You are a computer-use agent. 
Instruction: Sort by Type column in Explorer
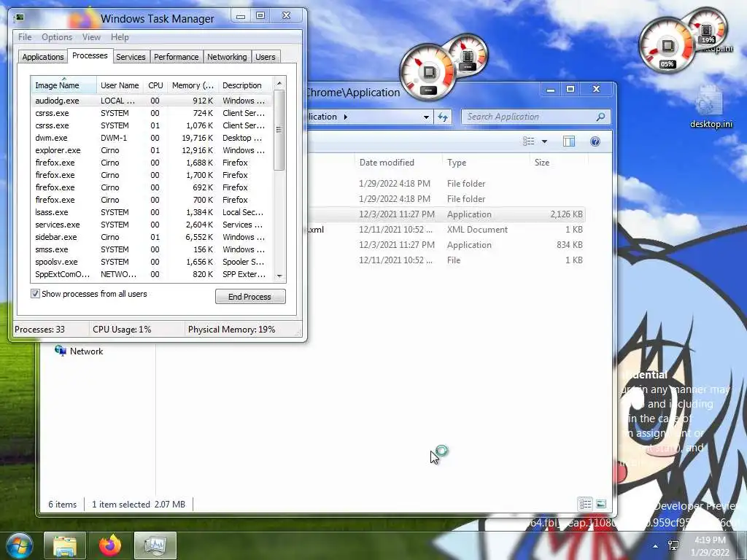485,163
